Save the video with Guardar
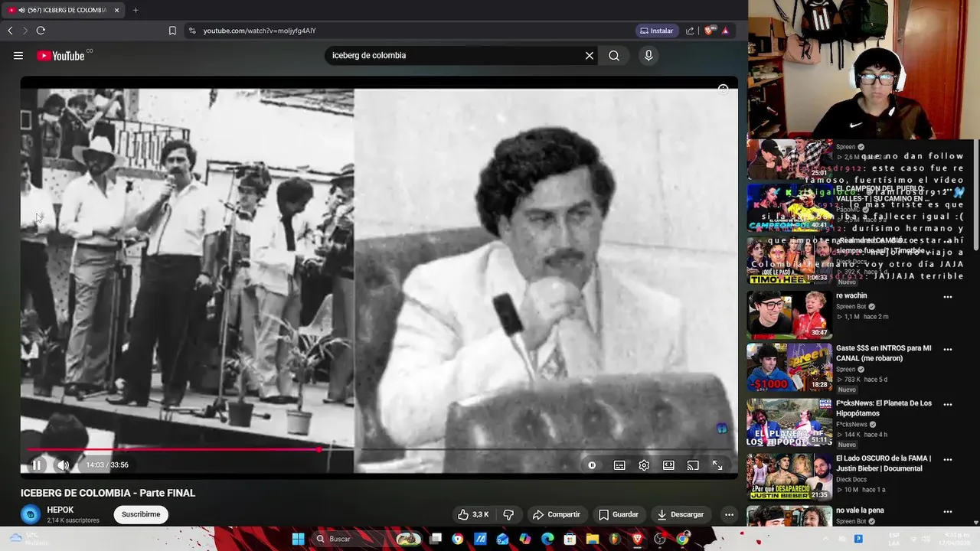 tap(619, 514)
